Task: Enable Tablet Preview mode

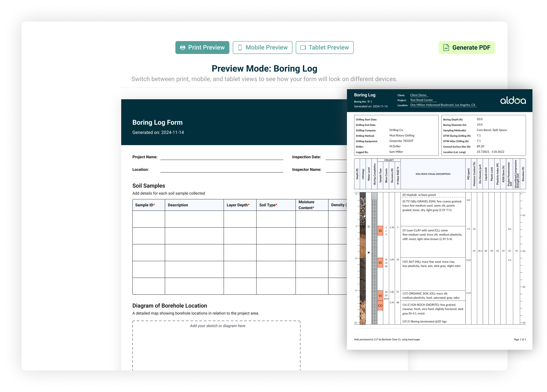Action: coord(325,47)
